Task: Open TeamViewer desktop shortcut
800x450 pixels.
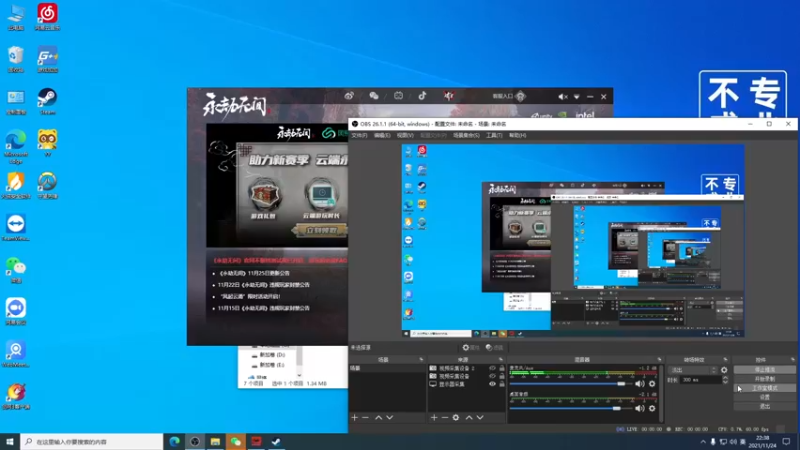Action: click(x=16, y=228)
